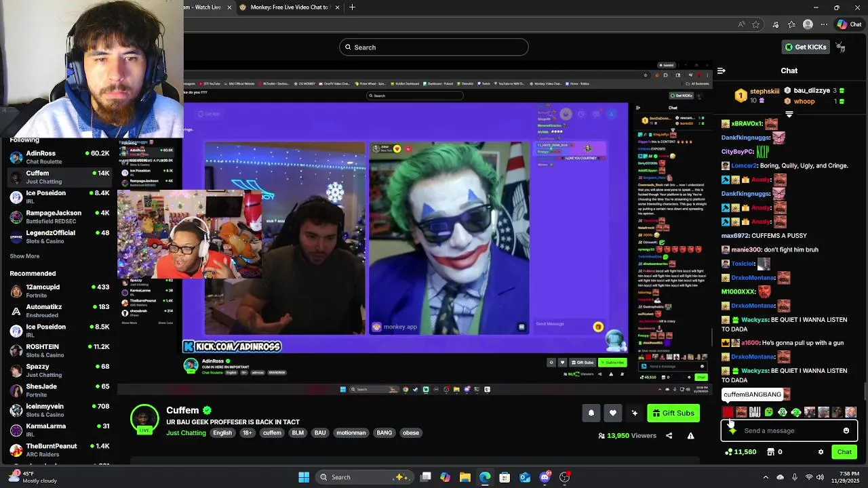Open the emoji picker in message box
The height and width of the screenshot is (488, 868).
[x=846, y=430]
